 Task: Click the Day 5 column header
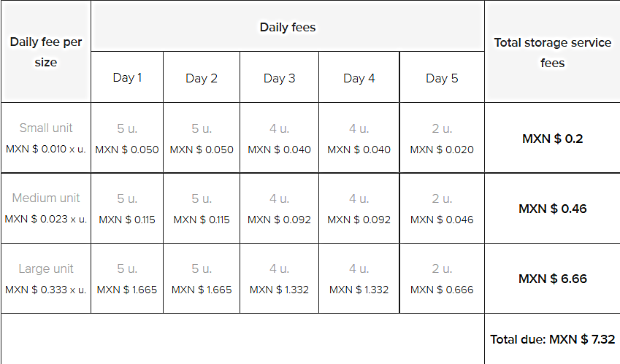click(x=442, y=78)
